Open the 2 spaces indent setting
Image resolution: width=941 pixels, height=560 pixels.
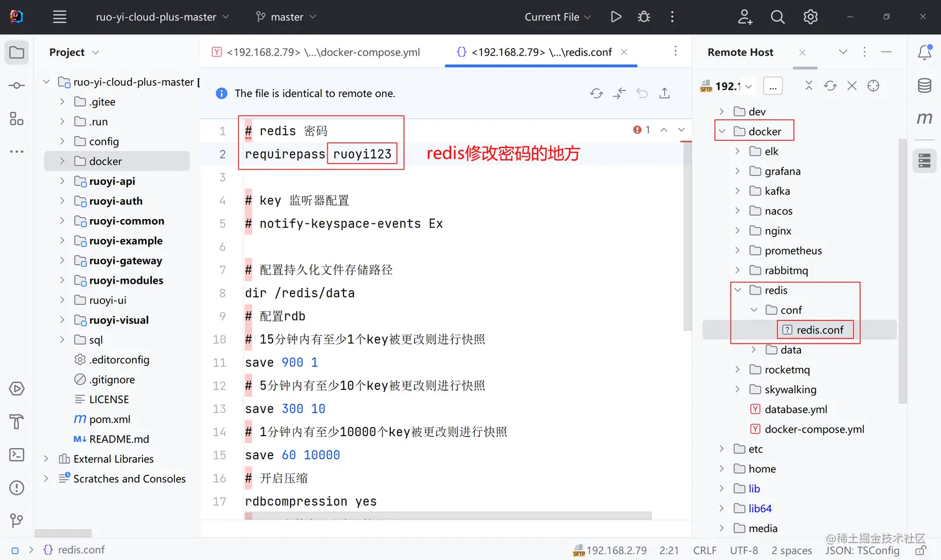pos(791,550)
